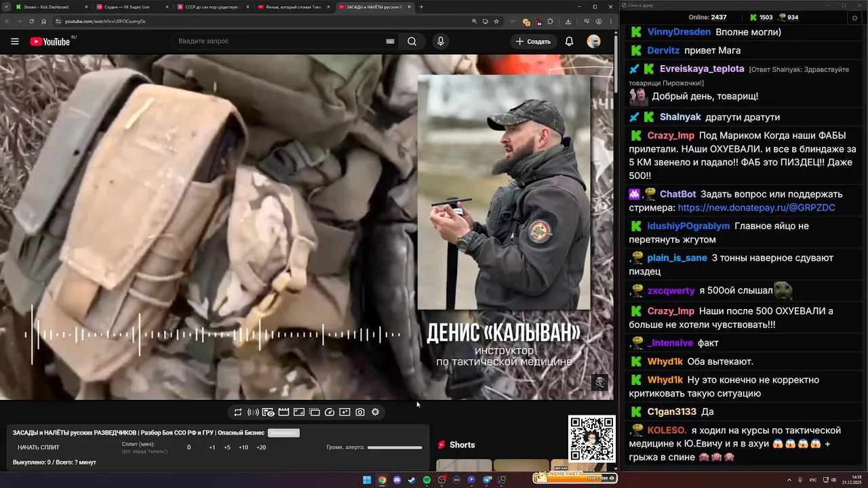Image resolution: width=868 pixels, height=488 pixels.
Task: Open the YouTube hamburger guide menu
Action: pos(15,41)
